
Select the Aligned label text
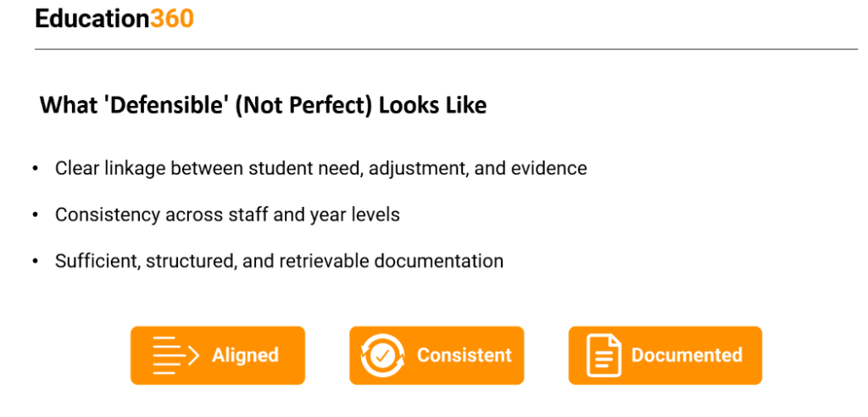(245, 355)
